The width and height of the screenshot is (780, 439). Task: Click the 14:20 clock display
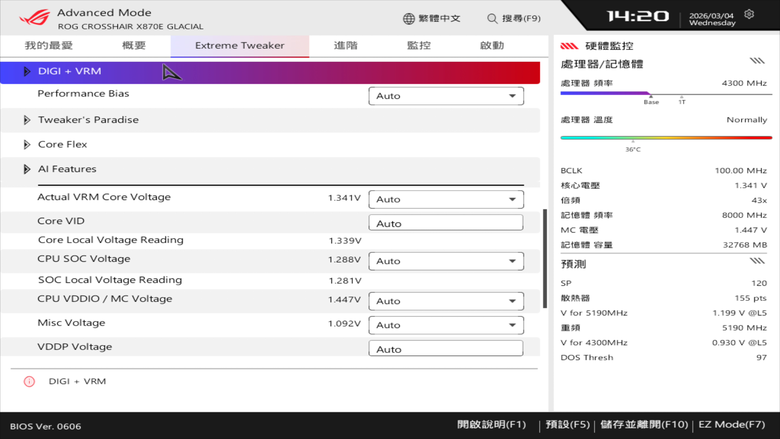pos(638,16)
